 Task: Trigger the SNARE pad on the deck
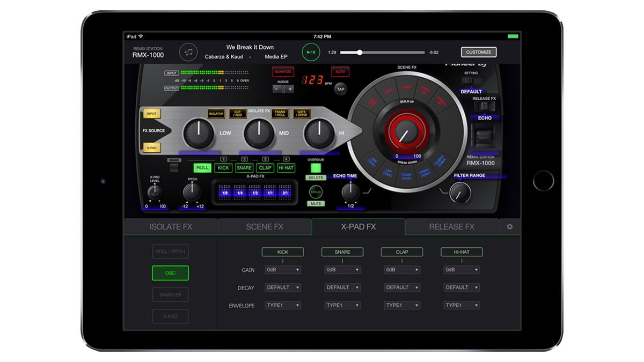[244, 168]
